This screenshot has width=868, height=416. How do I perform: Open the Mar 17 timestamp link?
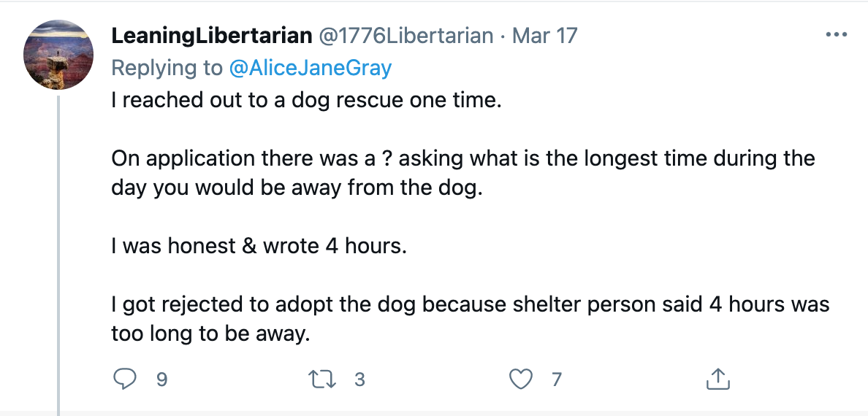coord(545,36)
